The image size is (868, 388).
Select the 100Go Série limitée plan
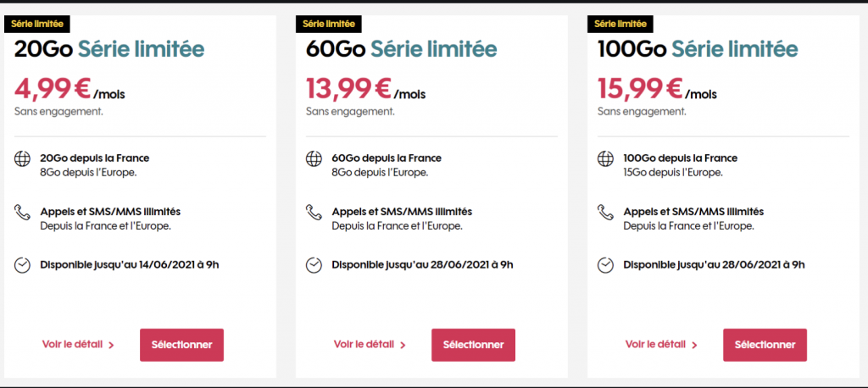765,345
